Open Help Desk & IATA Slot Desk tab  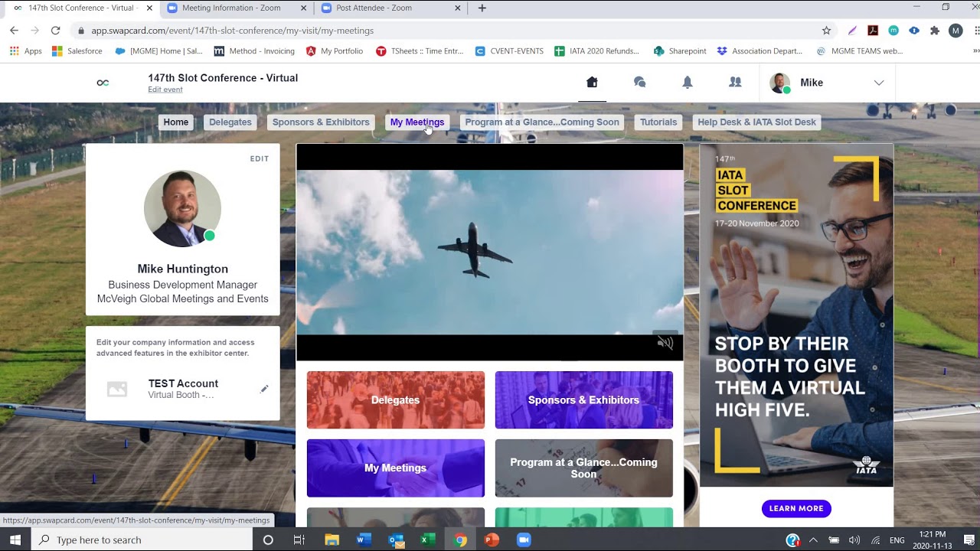pos(757,122)
